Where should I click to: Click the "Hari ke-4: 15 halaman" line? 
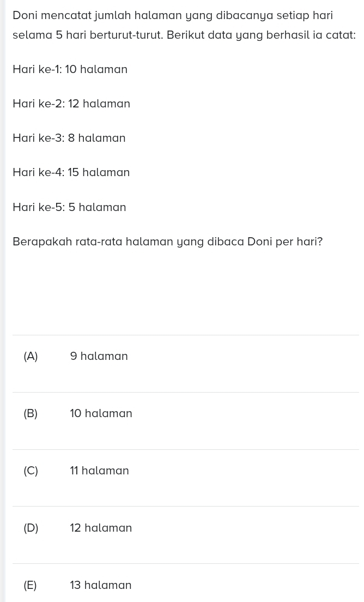tap(71, 173)
